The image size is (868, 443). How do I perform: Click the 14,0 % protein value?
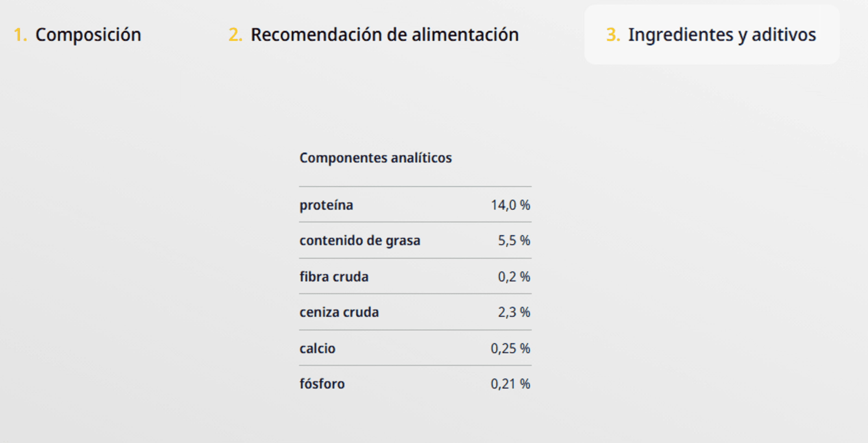point(510,205)
